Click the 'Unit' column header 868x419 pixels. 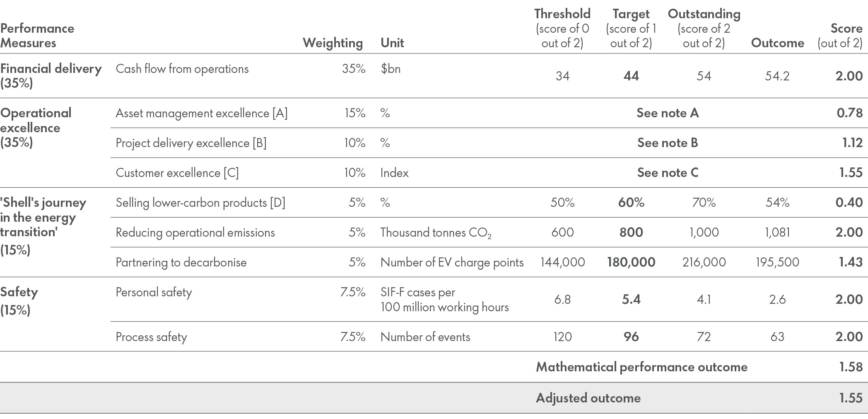click(392, 43)
